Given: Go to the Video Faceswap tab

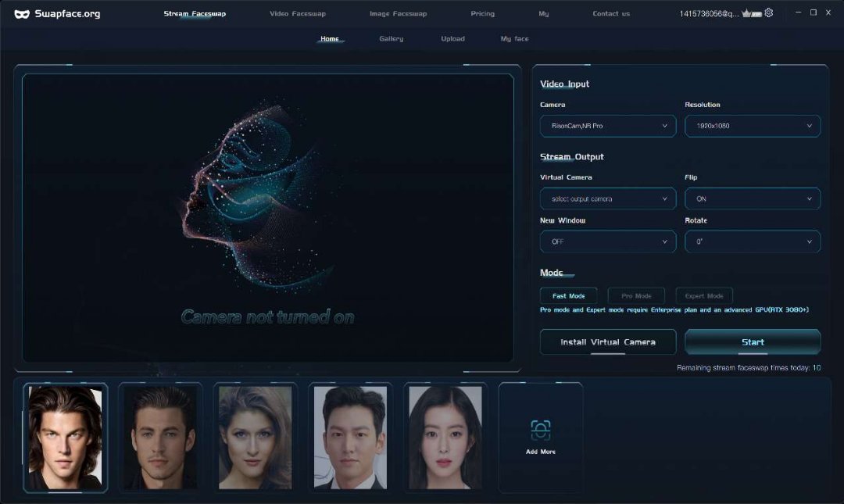Looking at the screenshot, I should [298, 13].
